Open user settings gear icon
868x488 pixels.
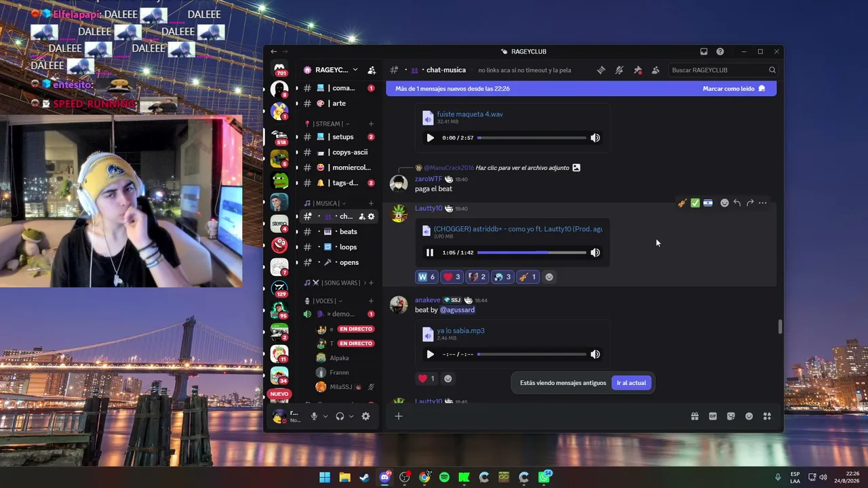point(366,416)
